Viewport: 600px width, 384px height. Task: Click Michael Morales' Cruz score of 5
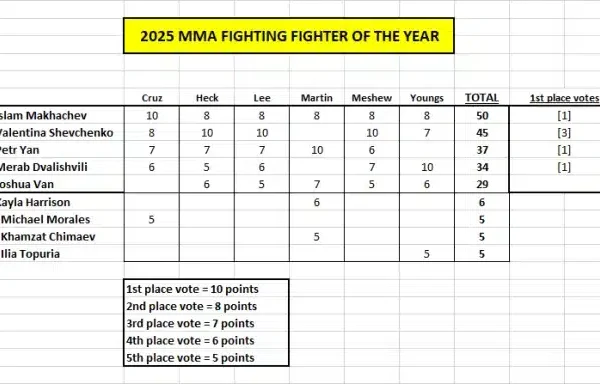click(152, 220)
